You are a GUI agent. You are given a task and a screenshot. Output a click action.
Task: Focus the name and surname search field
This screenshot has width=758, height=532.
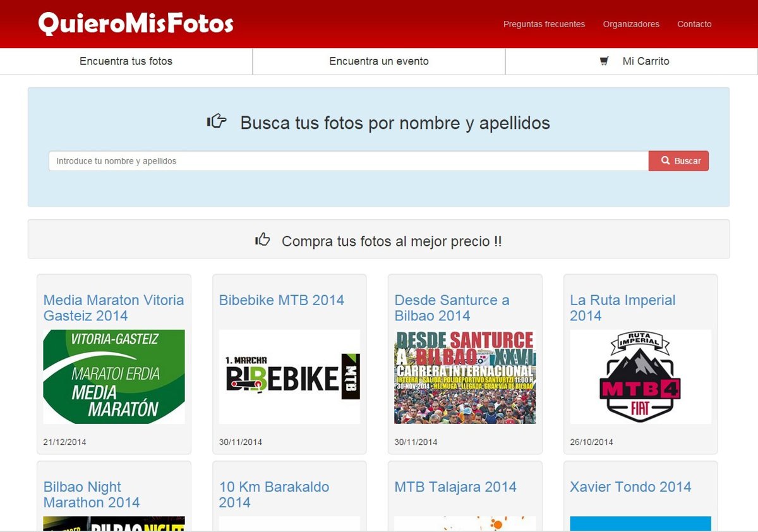pyautogui.click(x=348, y=161)
